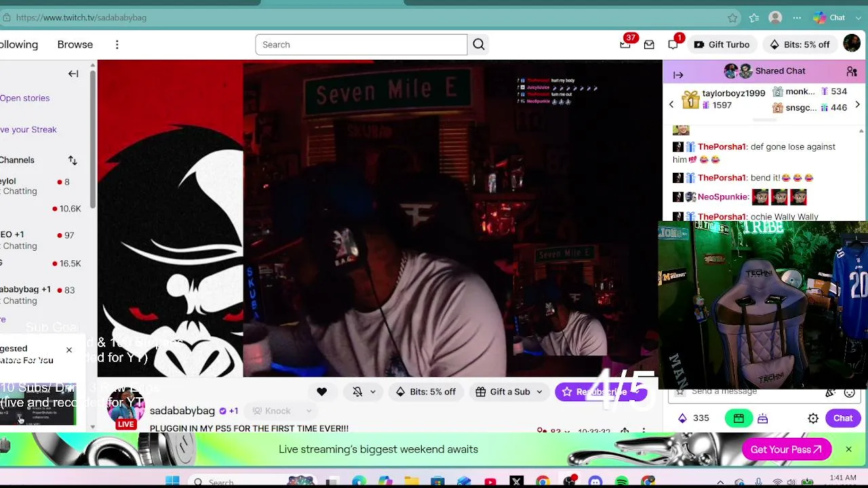The width and height of the screenshot is (868, 488).
Task: Open File Explorer from the taskbar
Action: pos(412,482)
